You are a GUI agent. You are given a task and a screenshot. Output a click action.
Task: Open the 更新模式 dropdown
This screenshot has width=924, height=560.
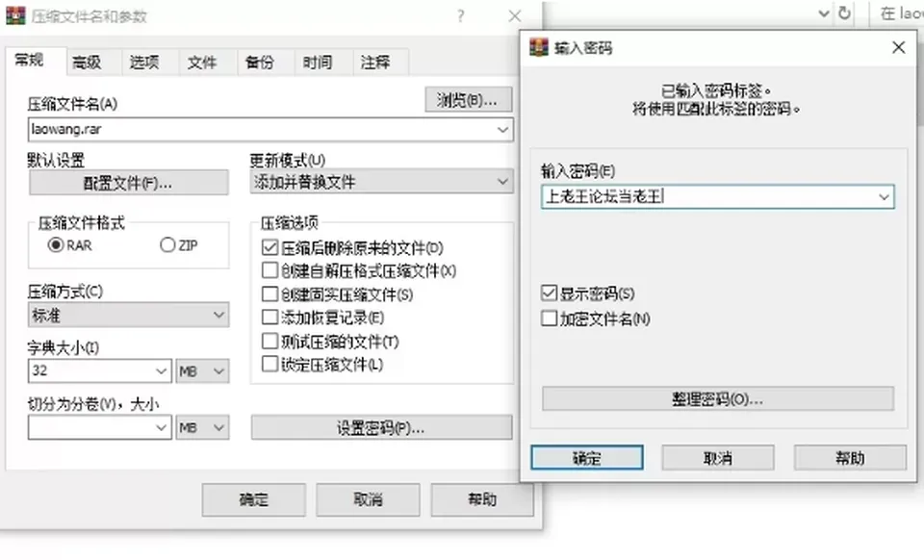(381, 182)
